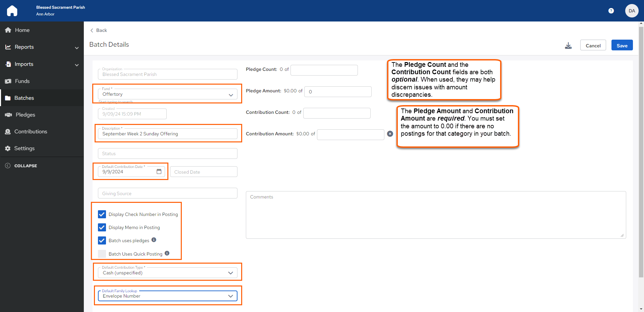
Task: Enable Batch Uses Quick Posting checkbox
Action: click(x=102, y=254)
